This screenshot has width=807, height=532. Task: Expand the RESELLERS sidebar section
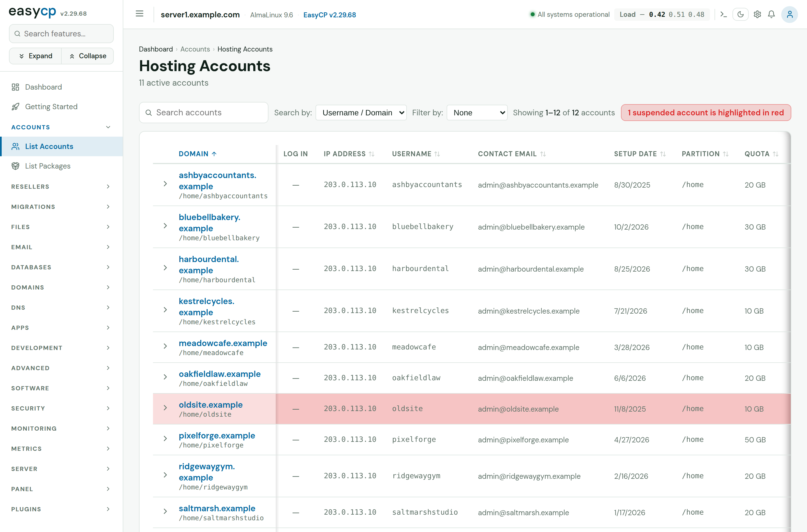click(61, 186)
